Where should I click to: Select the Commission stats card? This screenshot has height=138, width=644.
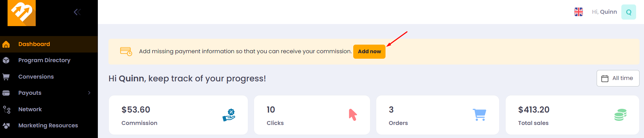point(178,115)
